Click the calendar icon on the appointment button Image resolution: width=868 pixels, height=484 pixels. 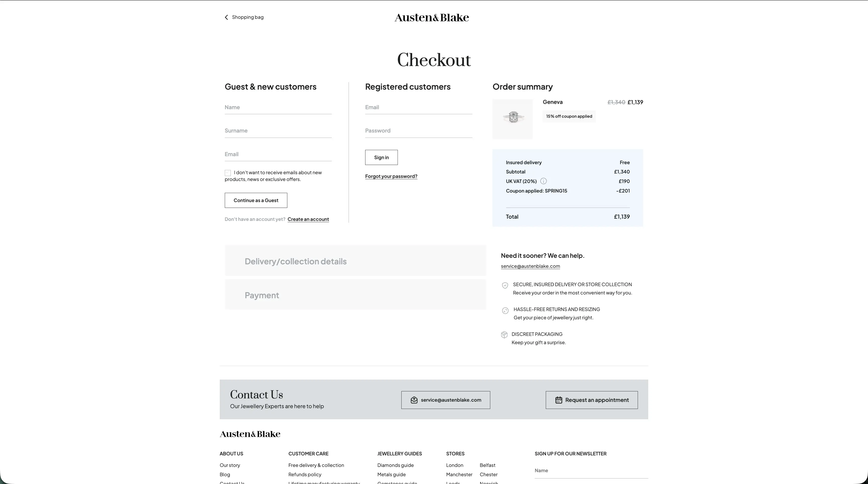[x=558, y=400]
